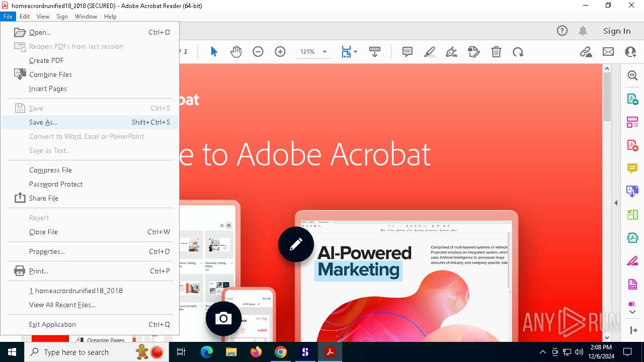Open the notifications bell

click(583, 31)
